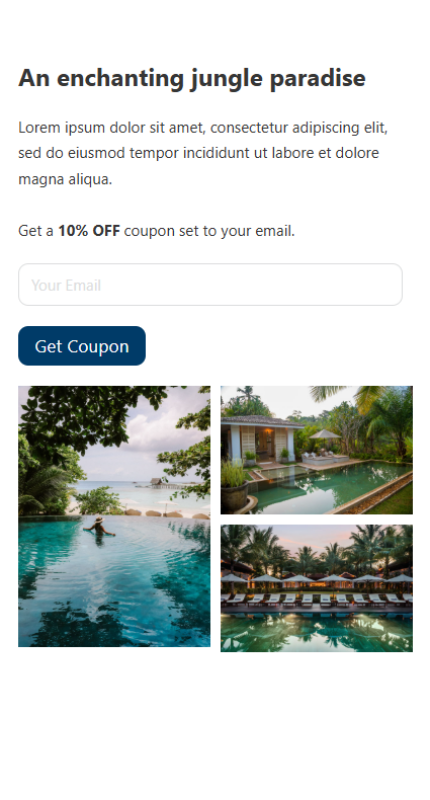The image size is (430, 800).
Task: Click the lit villa doorway
Action: (266, 443)
